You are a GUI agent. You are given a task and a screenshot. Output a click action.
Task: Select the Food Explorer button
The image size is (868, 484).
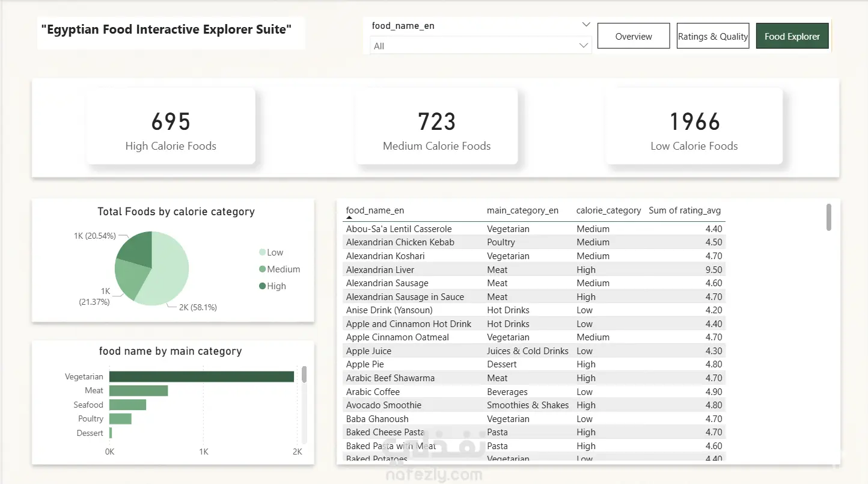pyautogui.click(x=792, y=36)
